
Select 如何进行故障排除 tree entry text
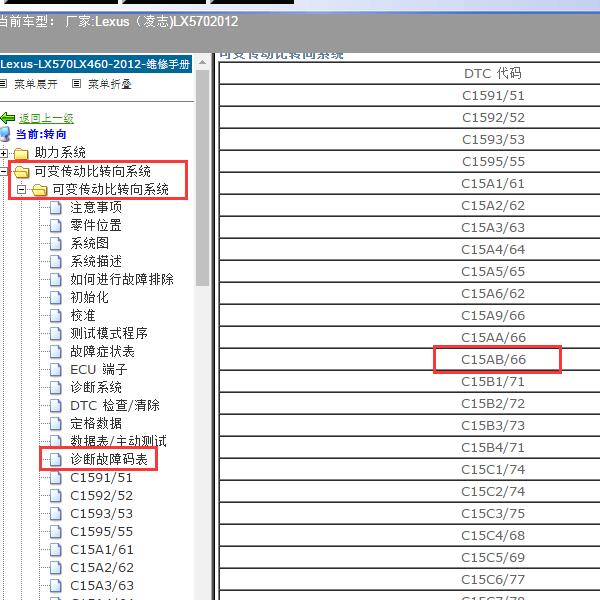pos(122,279)
